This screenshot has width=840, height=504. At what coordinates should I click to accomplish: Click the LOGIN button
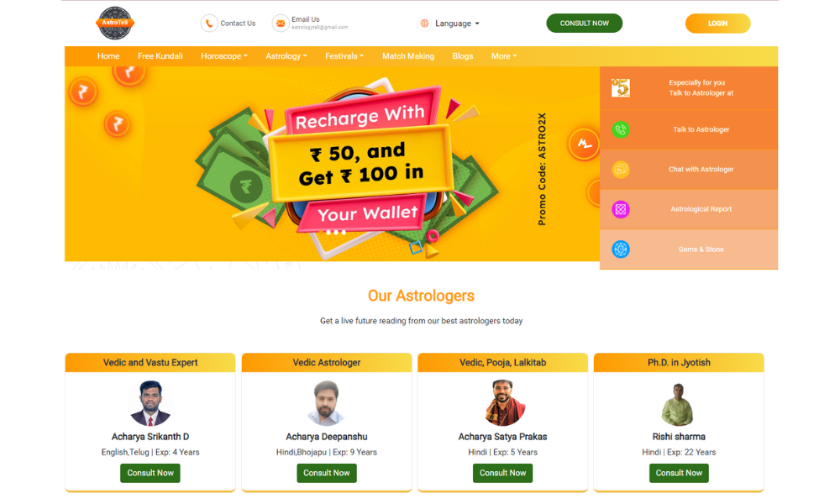pos(718,23)
